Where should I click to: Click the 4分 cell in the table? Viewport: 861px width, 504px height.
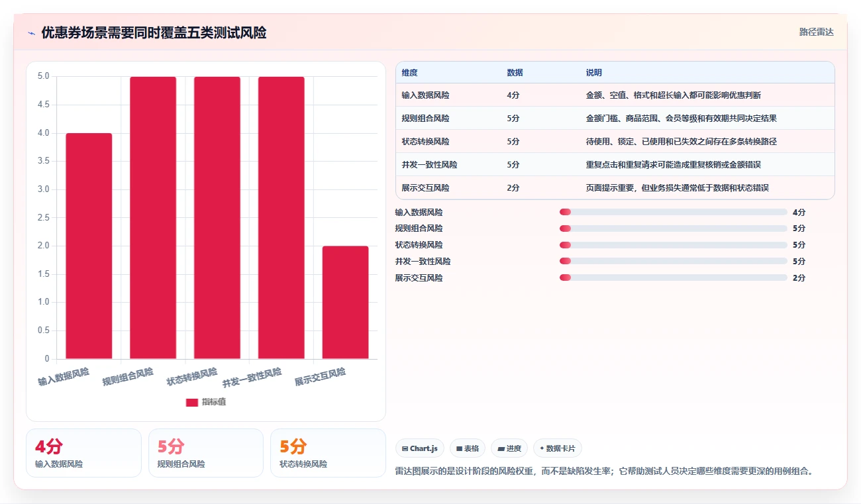click(x=513, y=95)
